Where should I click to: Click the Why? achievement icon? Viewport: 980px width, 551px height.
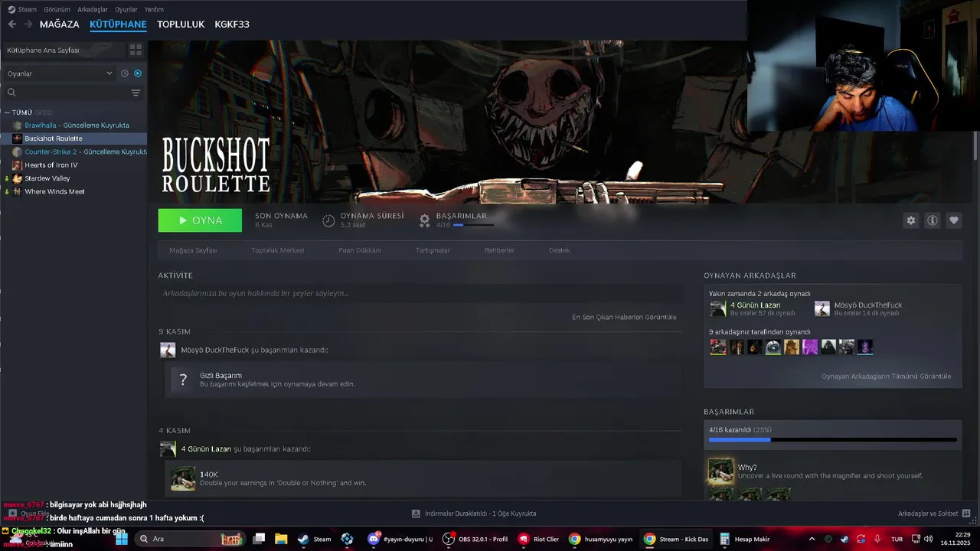point(720,471)
